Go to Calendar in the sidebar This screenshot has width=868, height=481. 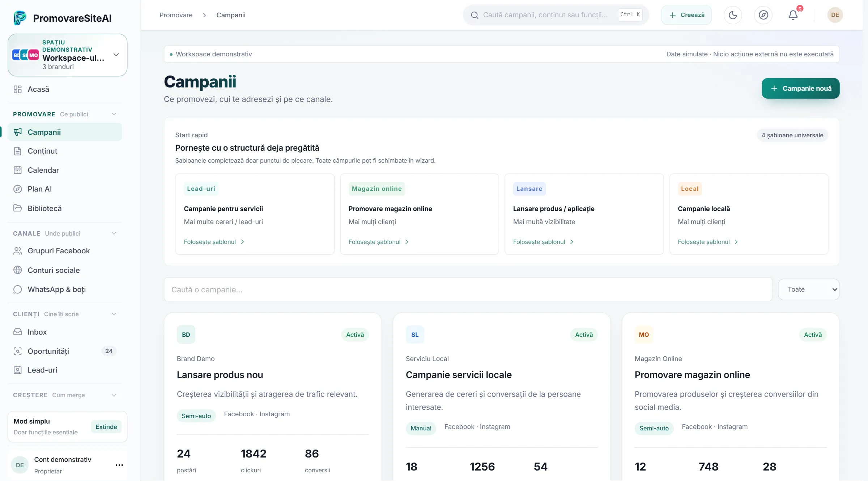pyautogui.click(x=65, y=170)
